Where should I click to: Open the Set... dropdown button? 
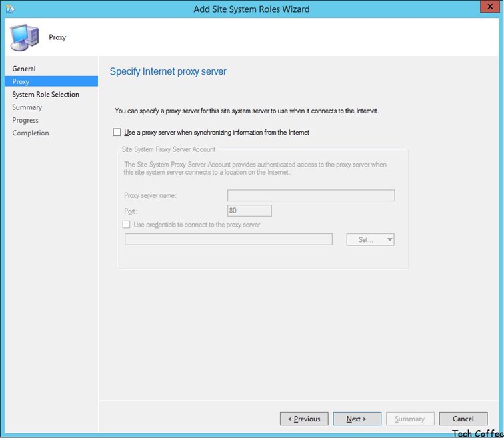point(370,240)
